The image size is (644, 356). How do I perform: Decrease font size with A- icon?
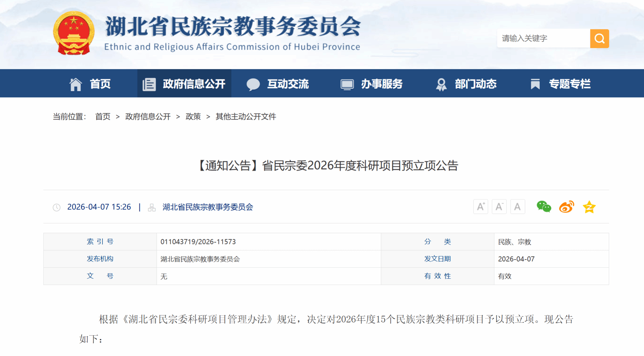499,207
